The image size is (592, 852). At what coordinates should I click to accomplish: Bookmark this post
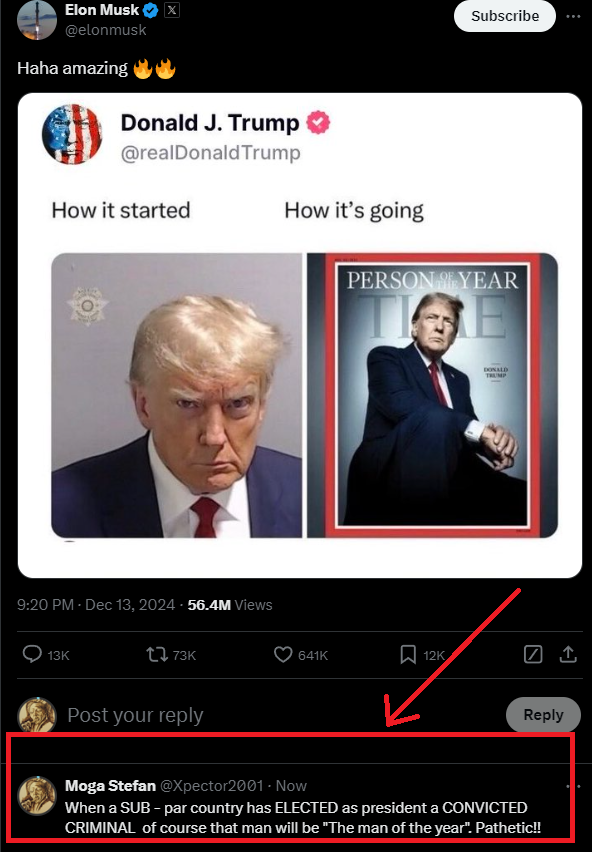408,654
